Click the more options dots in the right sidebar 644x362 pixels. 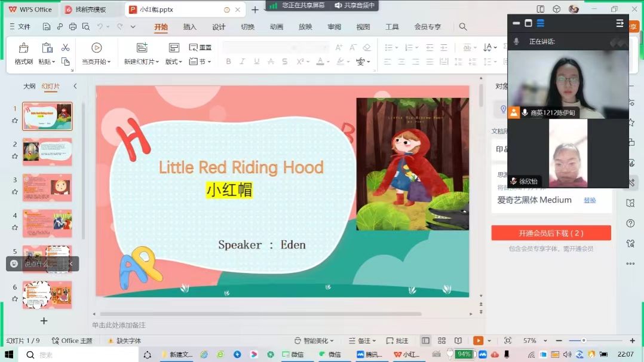tap(630, 264)
